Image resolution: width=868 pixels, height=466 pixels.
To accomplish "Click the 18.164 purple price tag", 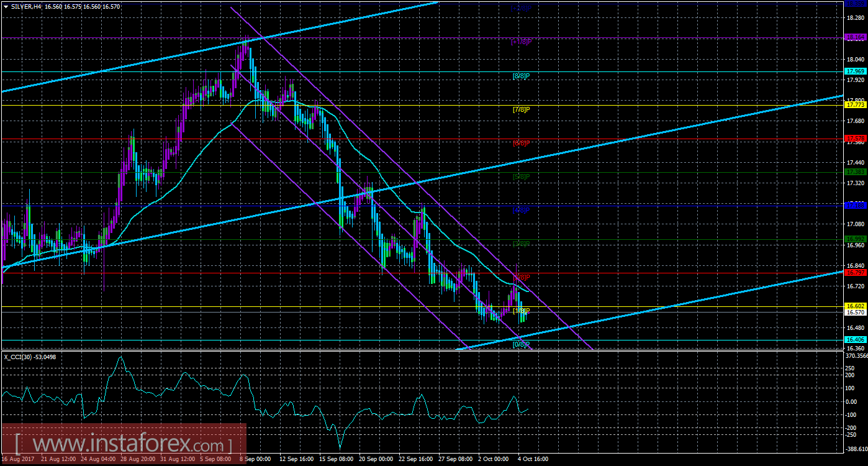I will 855,37.
